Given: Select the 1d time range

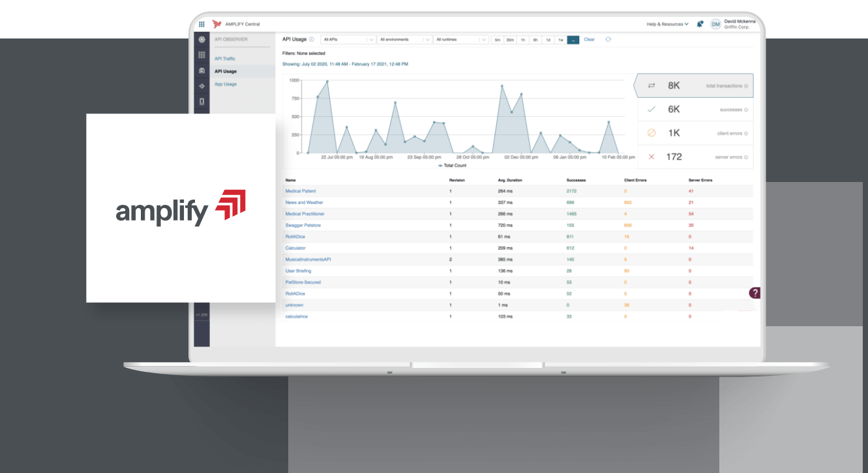Looking at the screenshot, I should [548, 40].
